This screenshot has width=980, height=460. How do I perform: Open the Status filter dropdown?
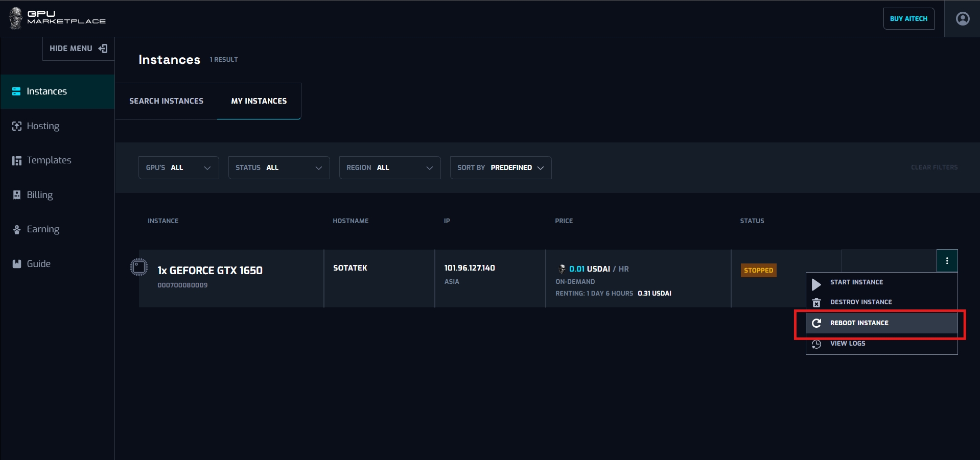(x=278, y=168)
